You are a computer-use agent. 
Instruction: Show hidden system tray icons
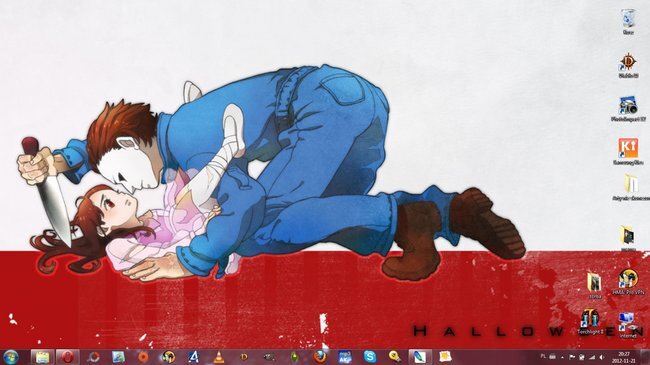562,357
